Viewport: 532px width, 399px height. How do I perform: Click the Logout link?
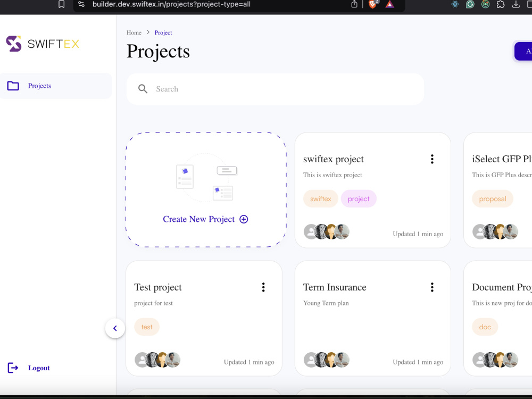39,368
